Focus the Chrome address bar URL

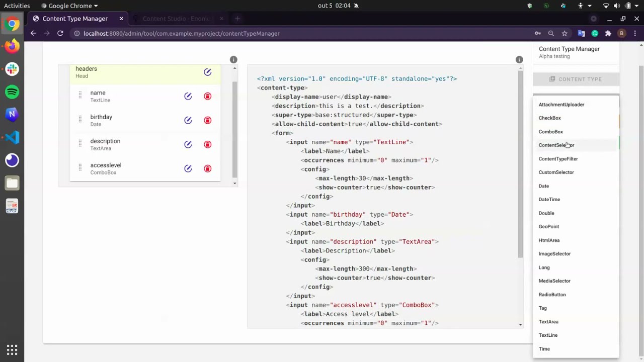182,34
